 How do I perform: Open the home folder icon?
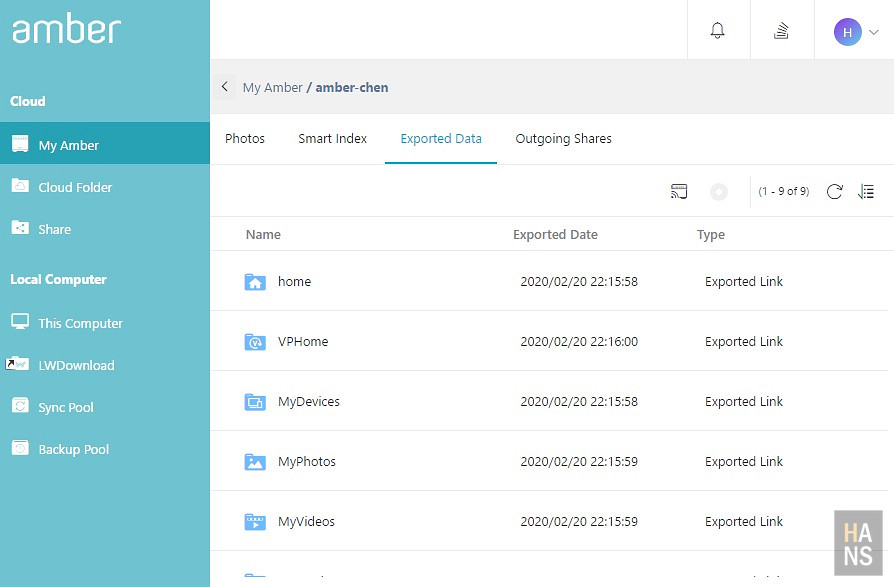pos(255,282)
